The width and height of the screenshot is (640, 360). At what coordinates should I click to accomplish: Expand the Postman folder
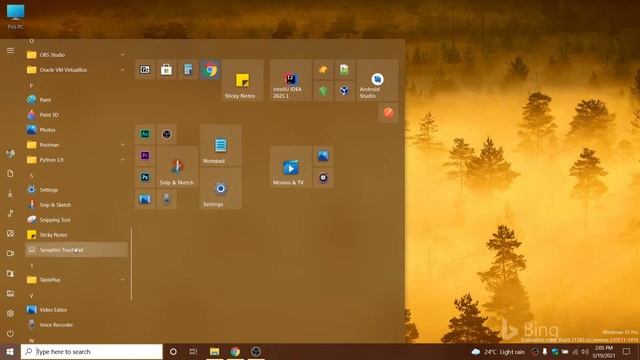click(76, 145)
